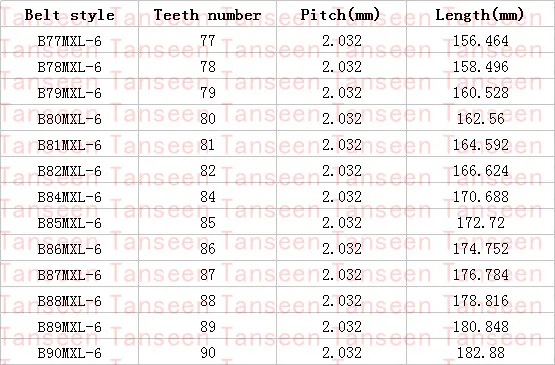Select the length value 162.56
Image resolution: width=555 pixels, height=365 pixels.
pyautogui.click(x=481, y=119)
